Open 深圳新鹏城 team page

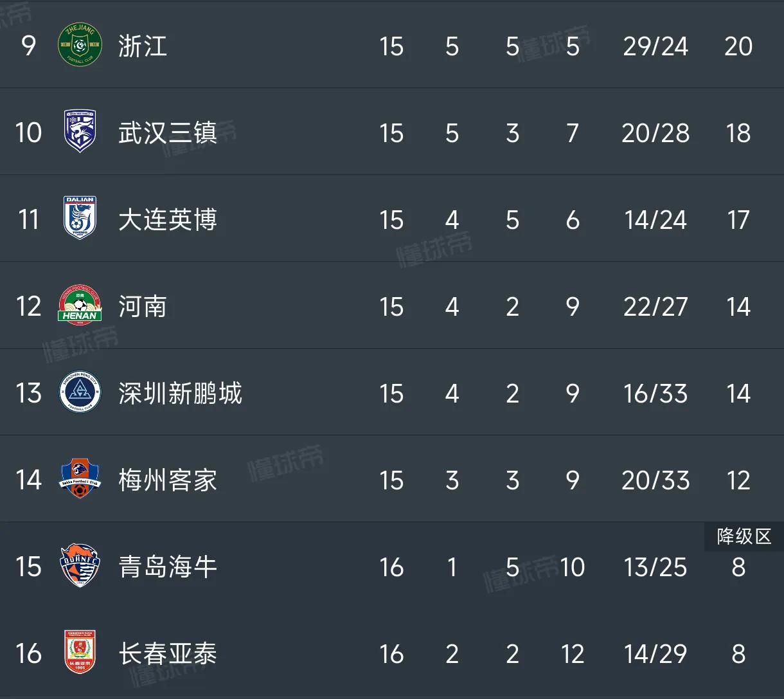(180, 394)
